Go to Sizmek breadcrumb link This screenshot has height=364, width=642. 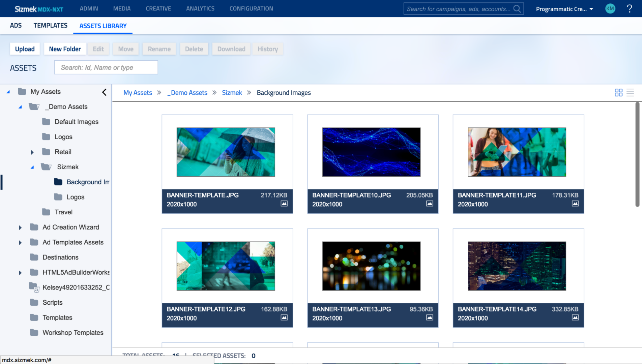point(232,93)
